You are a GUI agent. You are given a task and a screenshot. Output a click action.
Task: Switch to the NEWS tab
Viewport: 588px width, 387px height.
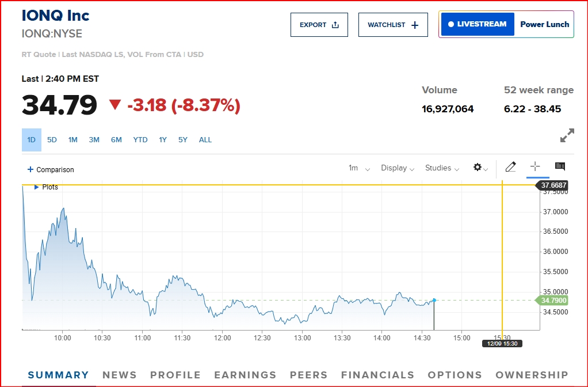click(x=119, y=375)
